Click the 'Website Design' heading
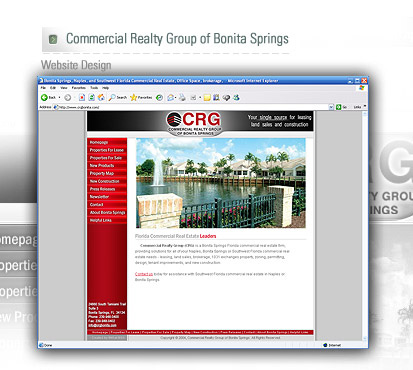 (x=76, y=65)
